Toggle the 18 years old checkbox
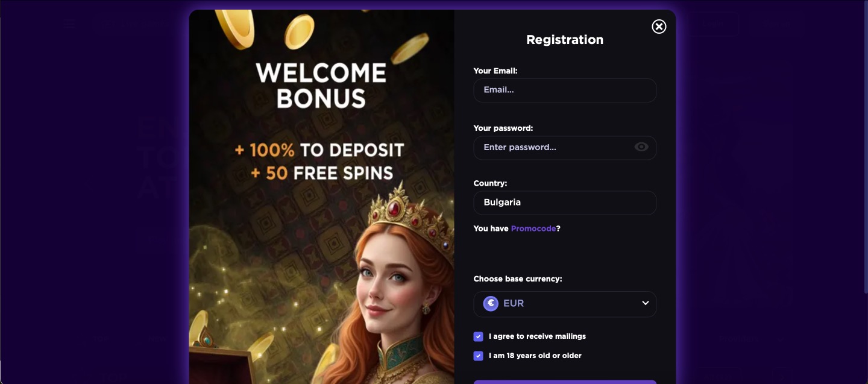The height and width of the screenshot is (384, 868). click(479, 356)
